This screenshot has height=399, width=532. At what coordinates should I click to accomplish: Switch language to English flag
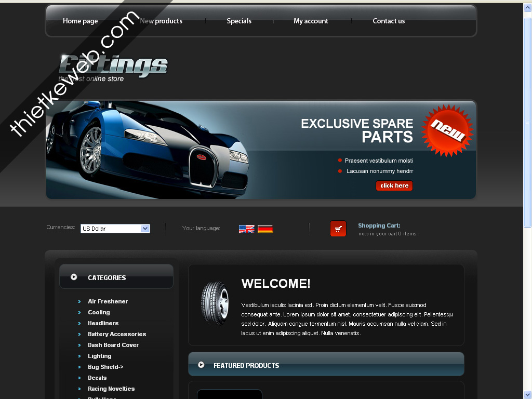[247, 229]
